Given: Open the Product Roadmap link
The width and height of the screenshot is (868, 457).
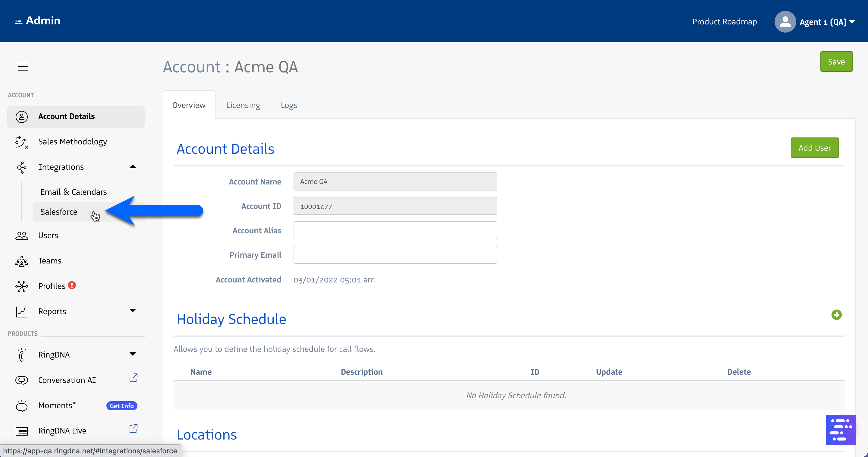Looking at the screenshot, I should pyautogui.click(x=724, y=22).
